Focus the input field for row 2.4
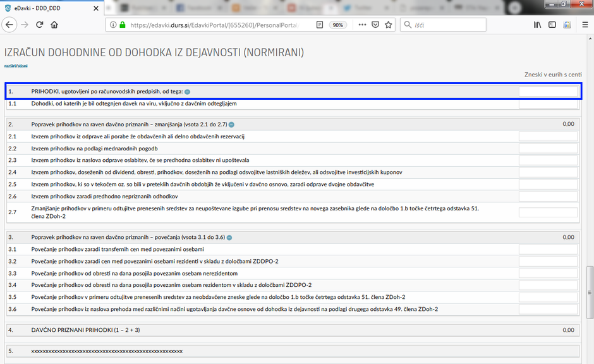This screenshot has height=364, width=594. tap(548, 172)
